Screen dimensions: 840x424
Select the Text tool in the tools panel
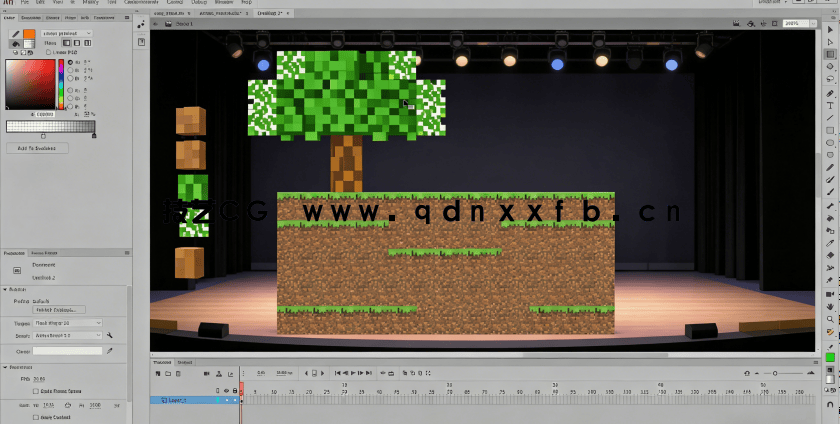point(830,105)
